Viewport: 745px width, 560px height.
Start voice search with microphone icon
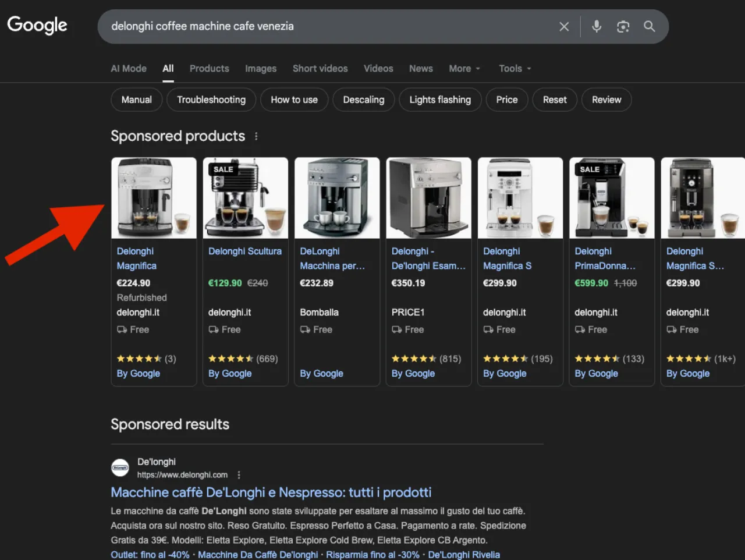click(597, 26)
